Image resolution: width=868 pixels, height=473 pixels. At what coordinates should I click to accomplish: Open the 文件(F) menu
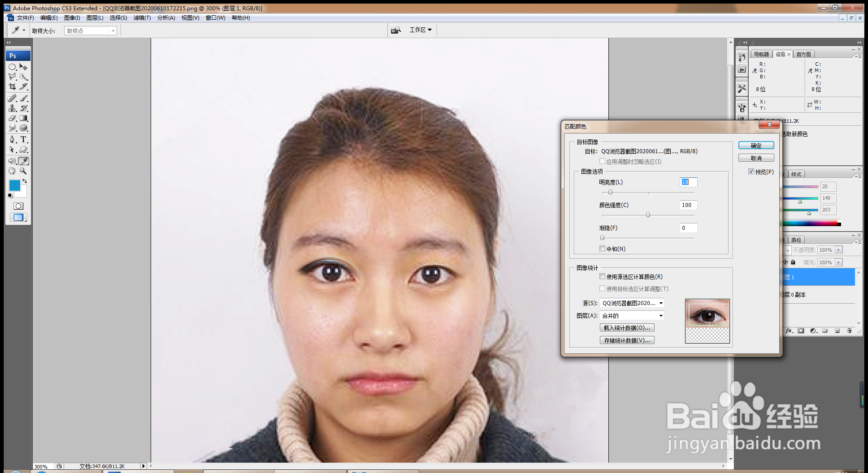26,18
